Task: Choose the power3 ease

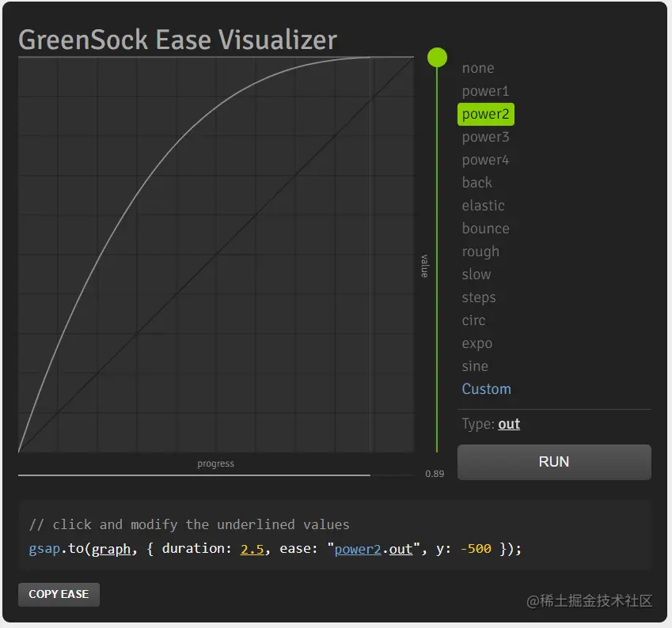Action: [x=485, y=137]
